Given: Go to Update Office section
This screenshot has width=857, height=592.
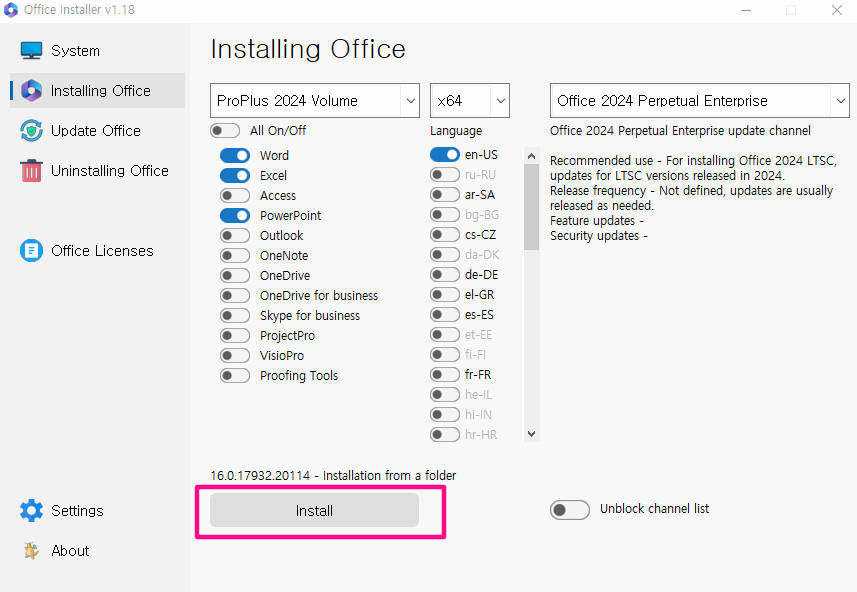Looking at the screenshot, I should (x=96, y=131).
